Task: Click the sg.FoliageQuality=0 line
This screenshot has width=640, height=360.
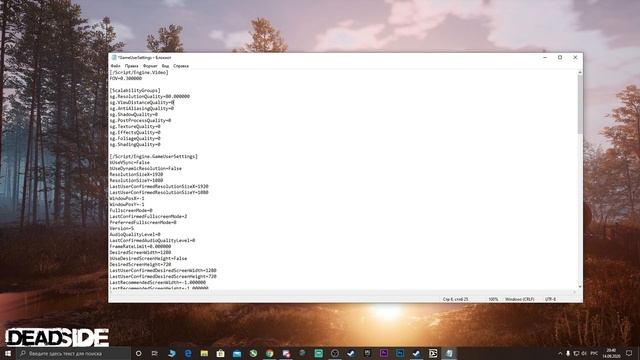Action: 135,138
